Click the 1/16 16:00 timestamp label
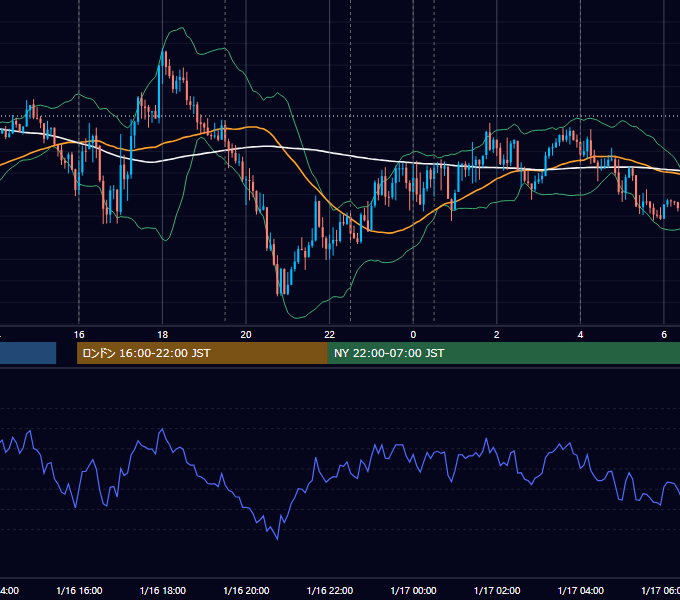680x600 pixels. pyautogui.click(x=79, y=590)
